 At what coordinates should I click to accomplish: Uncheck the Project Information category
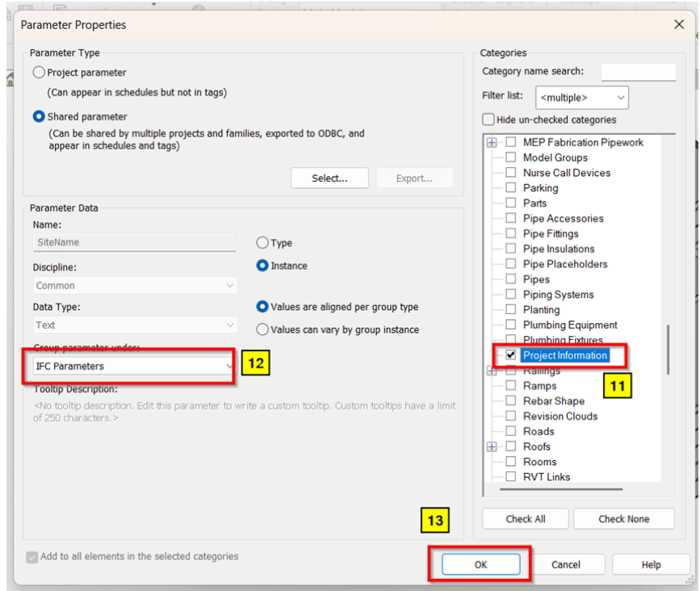pos(510,355)
